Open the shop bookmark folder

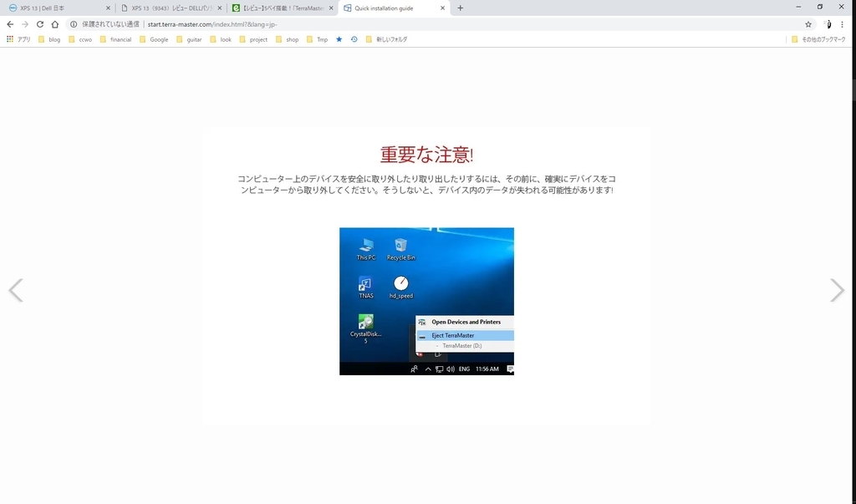click(x=288, y=39)
